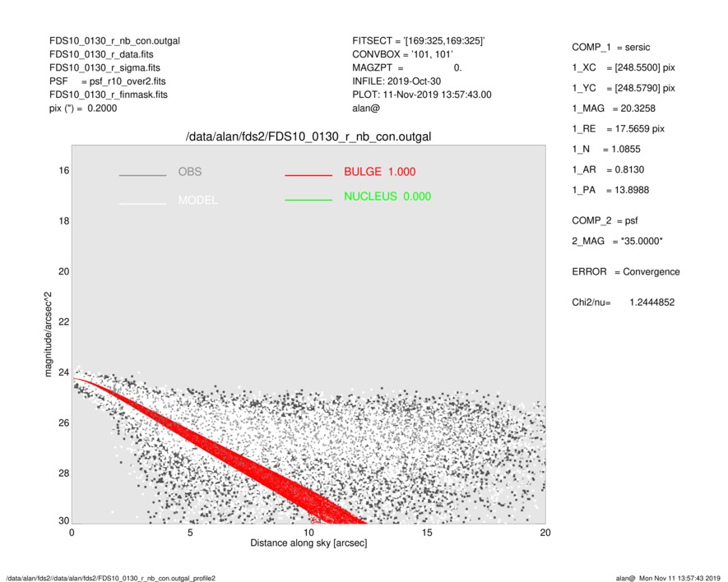The image size is (728, 582).
Task: Click the y-axis tick label 18
Action: click(64, 221)
